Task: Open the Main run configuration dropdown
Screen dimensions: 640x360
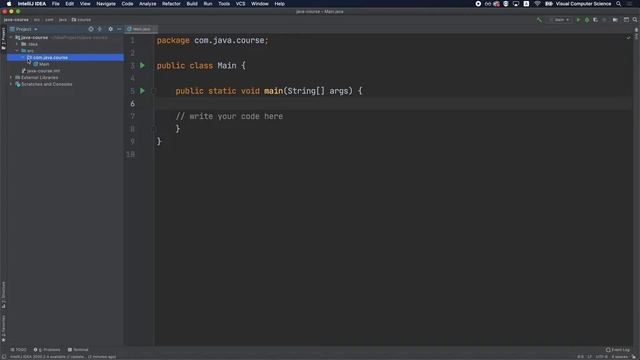Action: tap(560, 20)
